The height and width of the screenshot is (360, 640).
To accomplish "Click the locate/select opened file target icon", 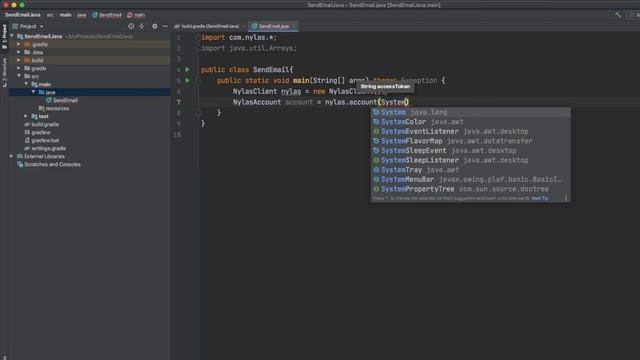I will click(131, 26).
